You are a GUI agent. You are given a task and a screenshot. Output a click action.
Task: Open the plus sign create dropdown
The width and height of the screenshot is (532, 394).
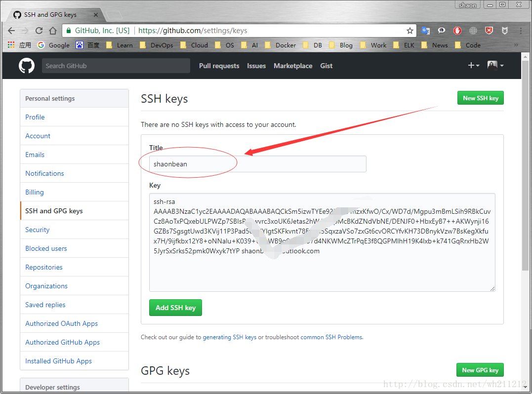[472, 65]
